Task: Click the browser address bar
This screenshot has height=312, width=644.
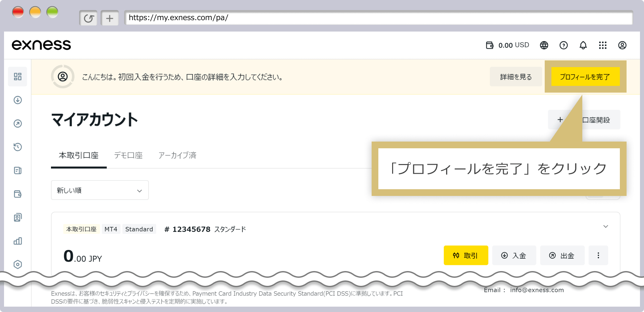Action: pos(379,18)
